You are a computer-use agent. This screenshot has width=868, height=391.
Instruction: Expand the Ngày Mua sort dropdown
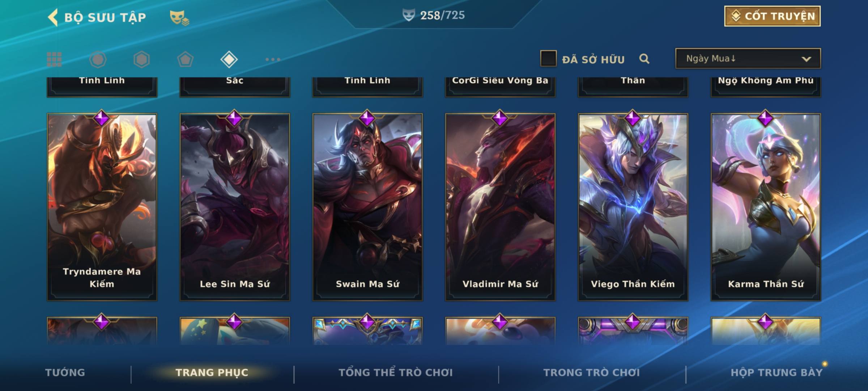coord(748,58)
